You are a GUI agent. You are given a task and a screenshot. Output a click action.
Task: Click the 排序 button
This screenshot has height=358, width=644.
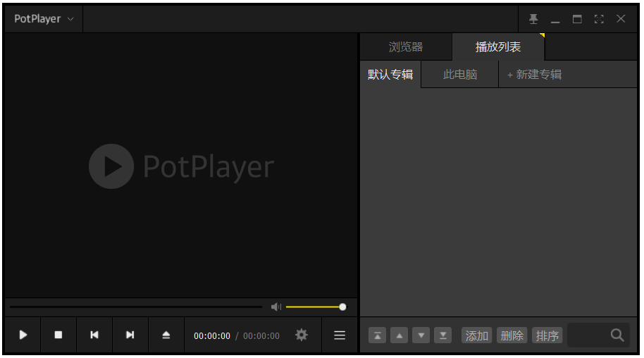tap(547, 335)
